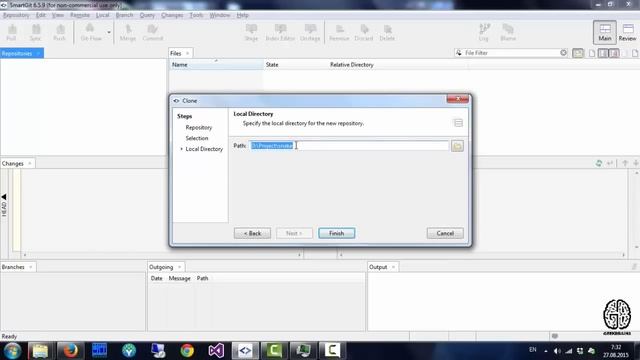Open the Index Editor tool
Image resolution: width=640 pixels, height=360 pixels.
click(x=280, y=32)
